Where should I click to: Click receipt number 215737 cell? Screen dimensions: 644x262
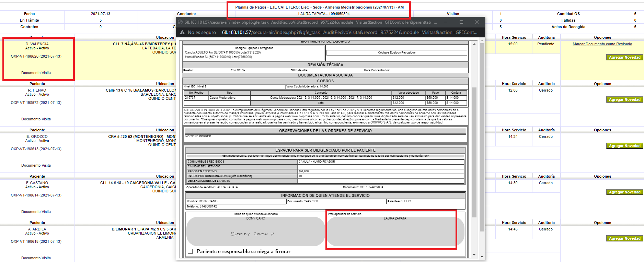coord(196,98)
